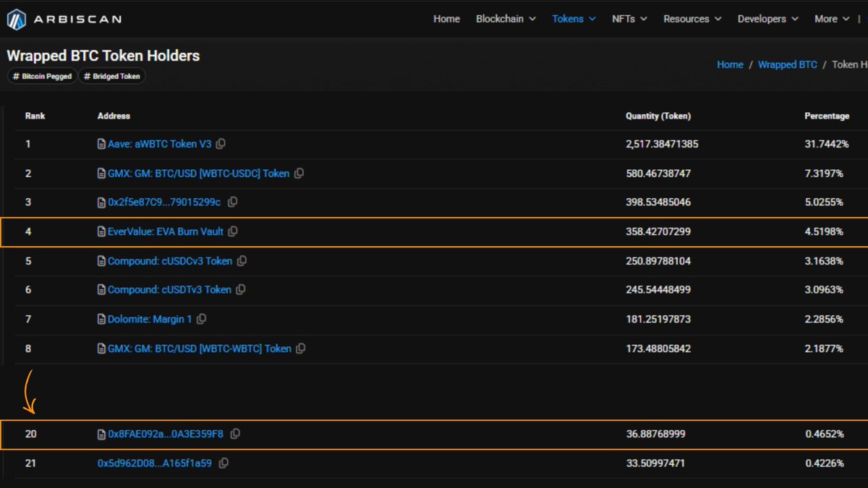
Task: Click the Quantity (Token) column header
Action: (x=658, y=116)
